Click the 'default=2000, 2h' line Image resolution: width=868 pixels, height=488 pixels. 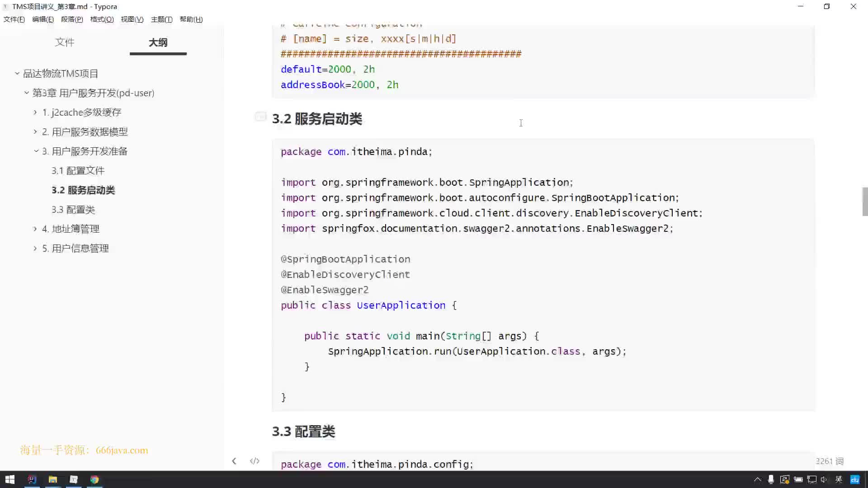(328, 69)
